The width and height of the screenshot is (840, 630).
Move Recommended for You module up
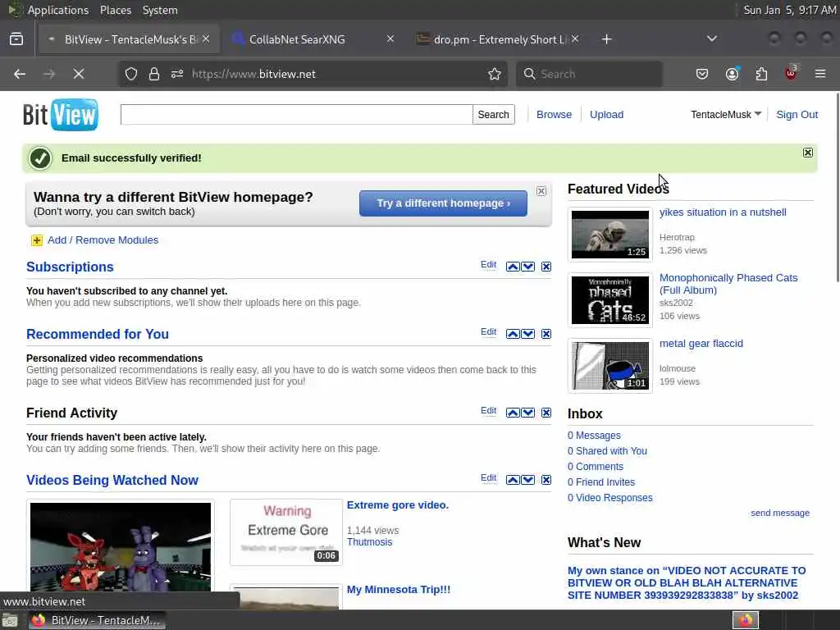pyautogui.click(x=513, y=334)
